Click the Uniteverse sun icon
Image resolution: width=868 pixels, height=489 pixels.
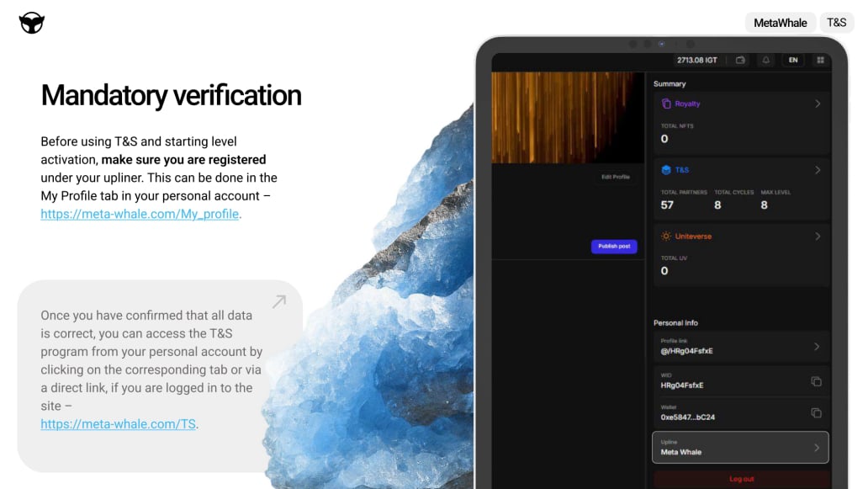(x=666, y=236)
